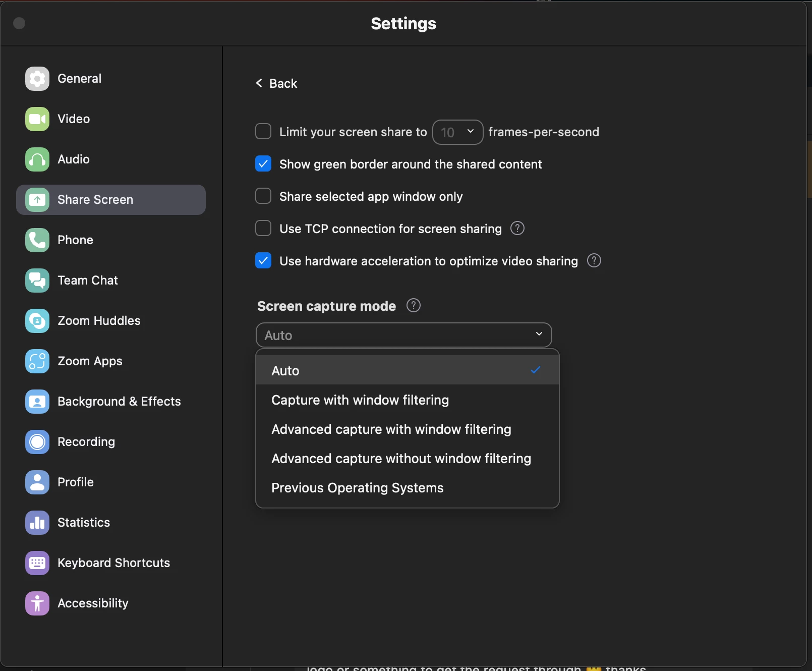The height and width of the screenshot is (671, 812).
Task: Click the Keyboard Shortcuts icon
Action: (x=37, y=563)
